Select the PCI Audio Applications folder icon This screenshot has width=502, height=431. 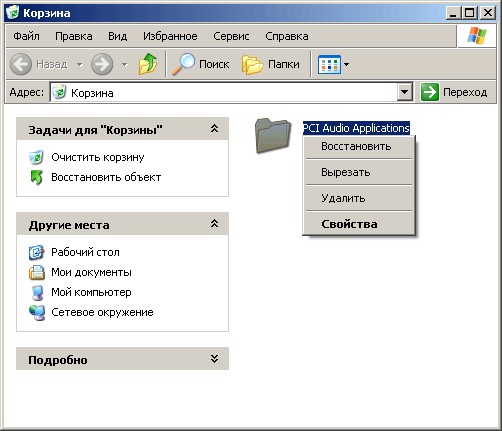click(273, 136)
